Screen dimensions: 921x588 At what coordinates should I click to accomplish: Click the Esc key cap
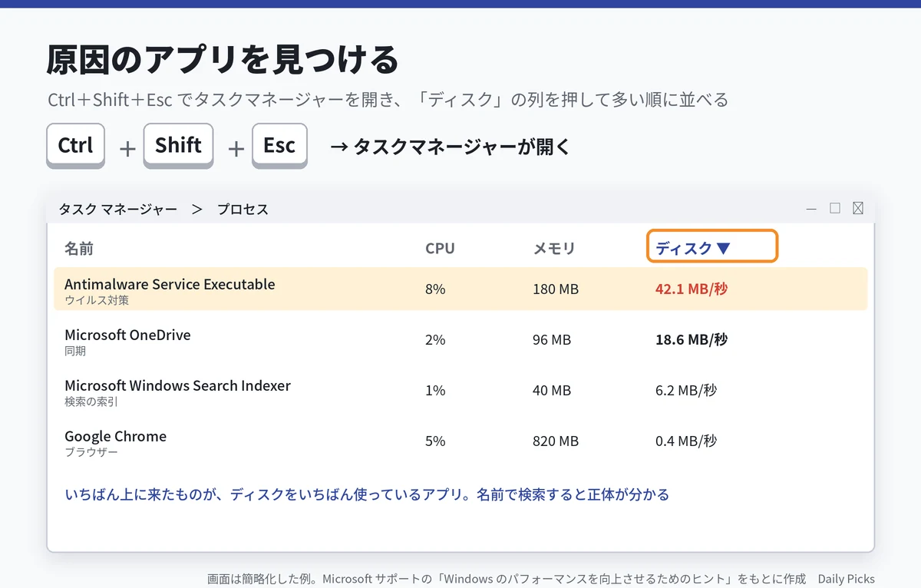click(x=279, y=145)
